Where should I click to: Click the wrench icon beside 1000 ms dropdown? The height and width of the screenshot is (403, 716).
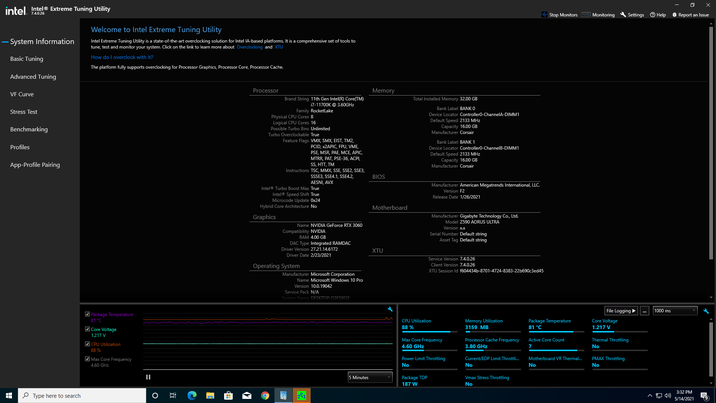pos(706,311)
